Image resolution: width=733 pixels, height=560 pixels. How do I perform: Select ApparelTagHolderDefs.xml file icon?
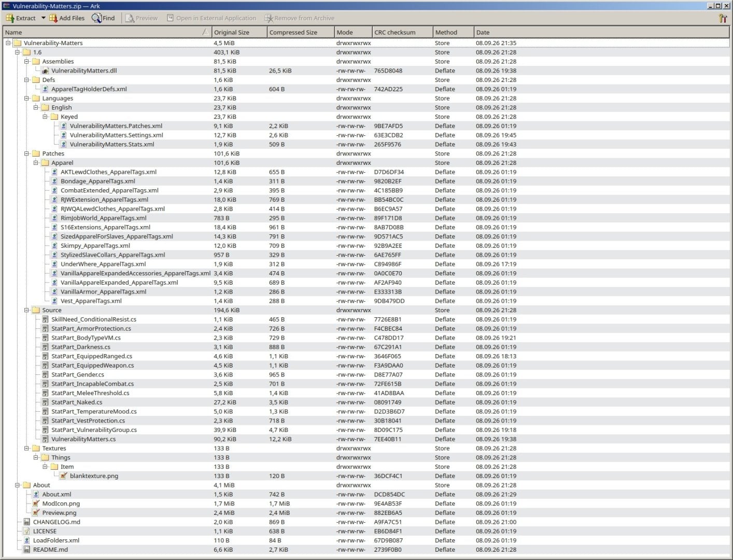click(45, 89)
